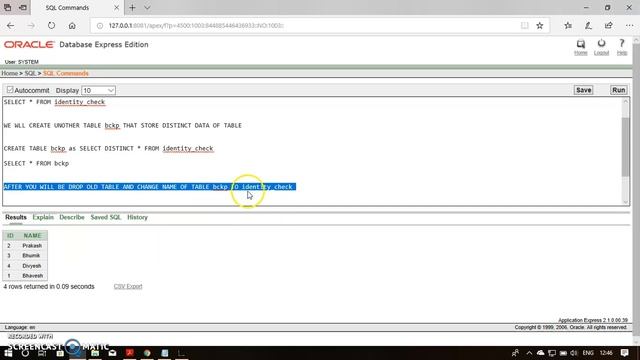The image size is (640, 360).
Task: Go to Home breadcrumb link
Action: tap(9, 73)
